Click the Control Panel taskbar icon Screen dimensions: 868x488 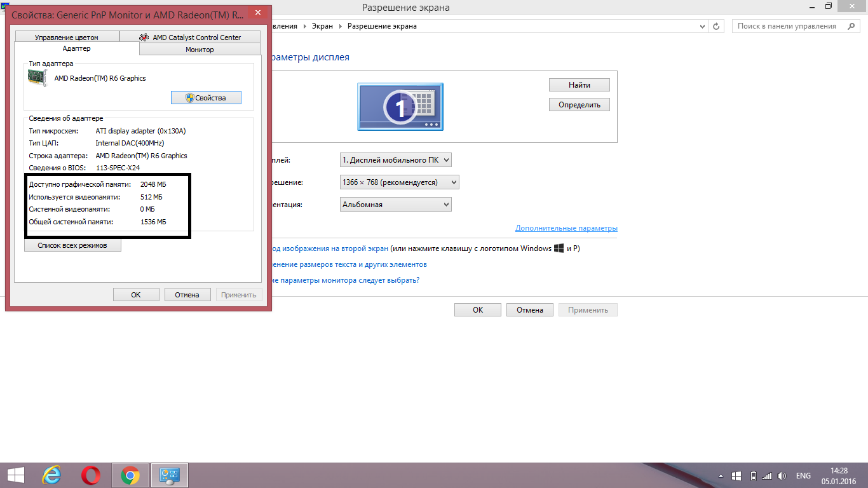(x=170, y=475)
